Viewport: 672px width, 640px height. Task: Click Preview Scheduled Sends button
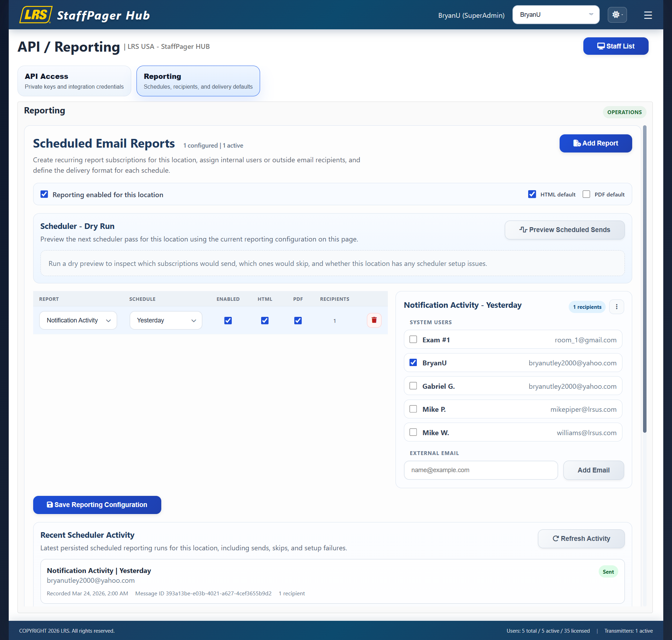click(564, 230)
